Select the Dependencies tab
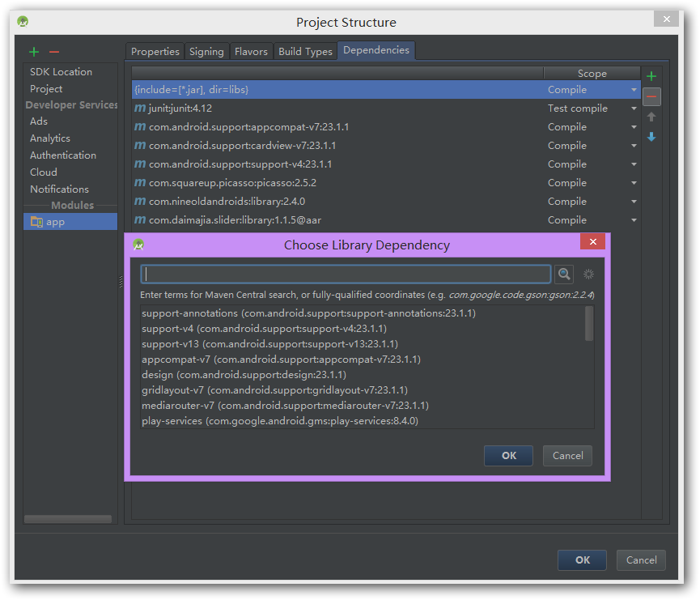This screenshot has width=700, height=600. [x=376, y=50]
